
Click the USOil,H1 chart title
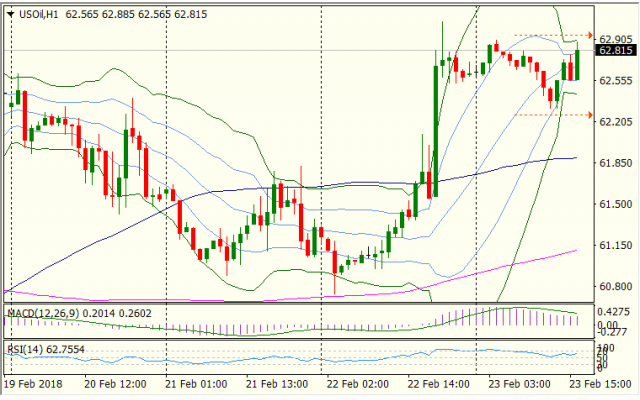39,14
